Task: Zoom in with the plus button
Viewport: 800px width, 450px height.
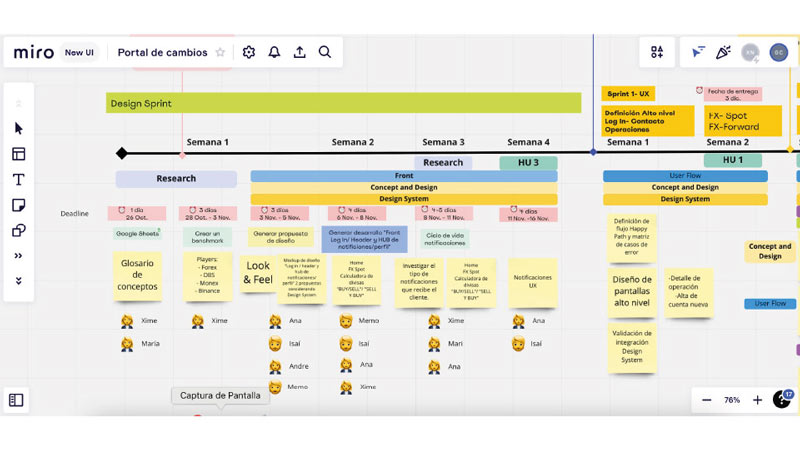Action: point(757,400)
